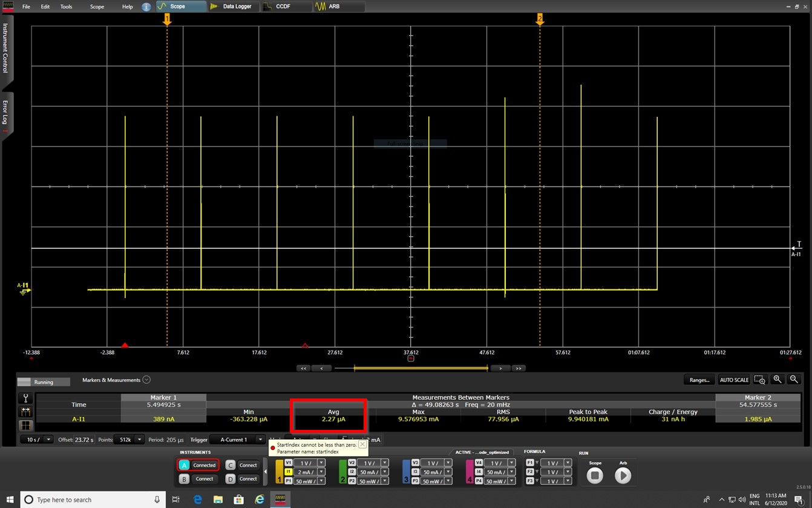
Task: Open Task View on the taskbar
Action: [x=176, y=500]
